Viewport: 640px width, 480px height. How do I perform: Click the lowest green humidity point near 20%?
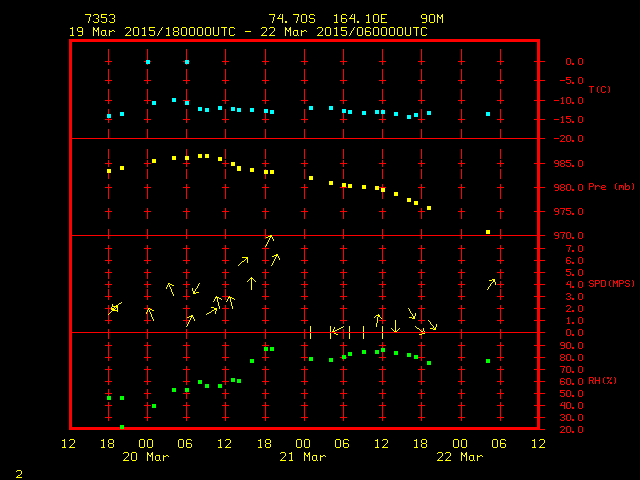click(122, 427)
